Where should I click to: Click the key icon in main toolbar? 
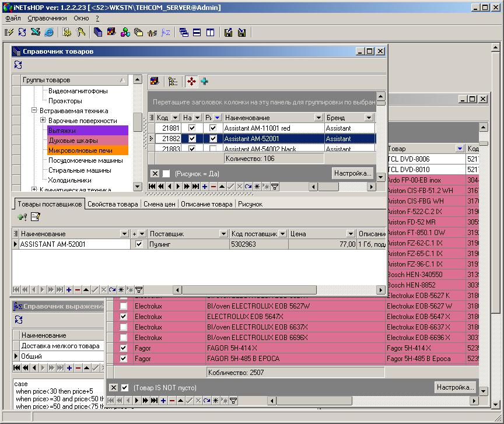coord(80,32)
